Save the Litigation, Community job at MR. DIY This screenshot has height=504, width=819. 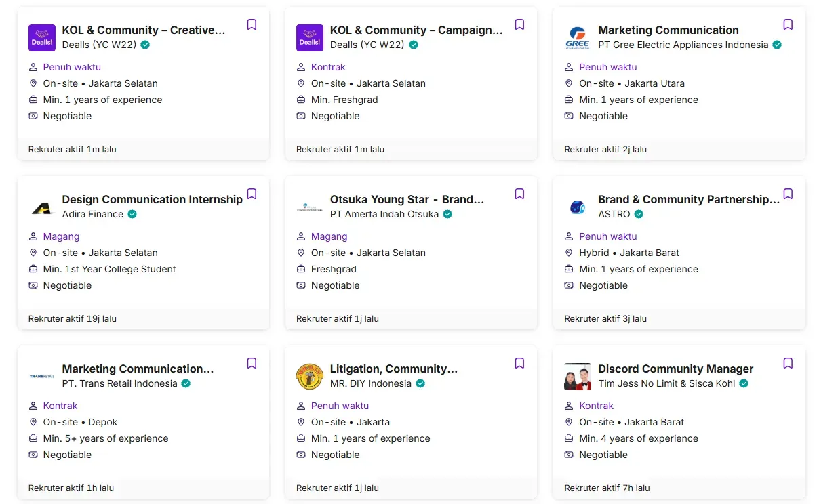[x=519, y=364]
